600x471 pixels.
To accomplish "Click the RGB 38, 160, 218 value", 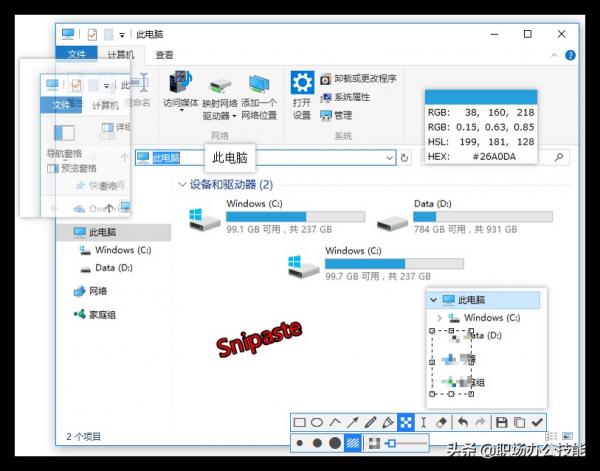I will pyautogui.click(x=499, y=112).
